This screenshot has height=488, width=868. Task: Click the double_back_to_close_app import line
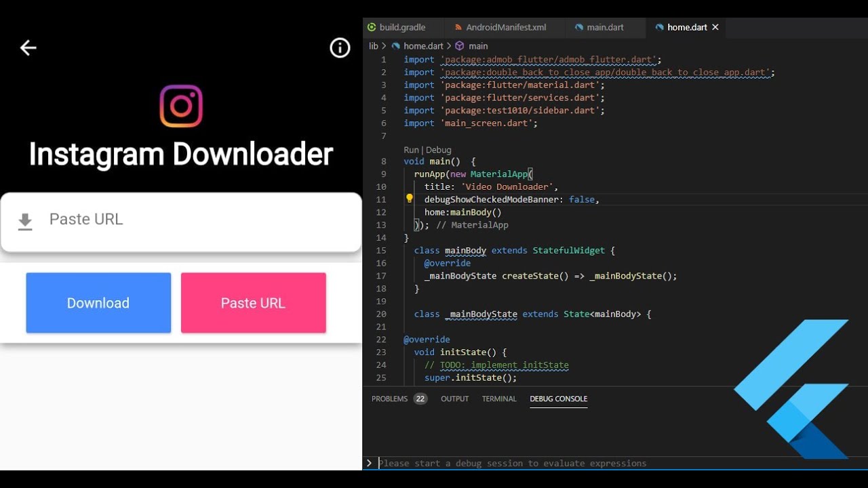point(589,73)
